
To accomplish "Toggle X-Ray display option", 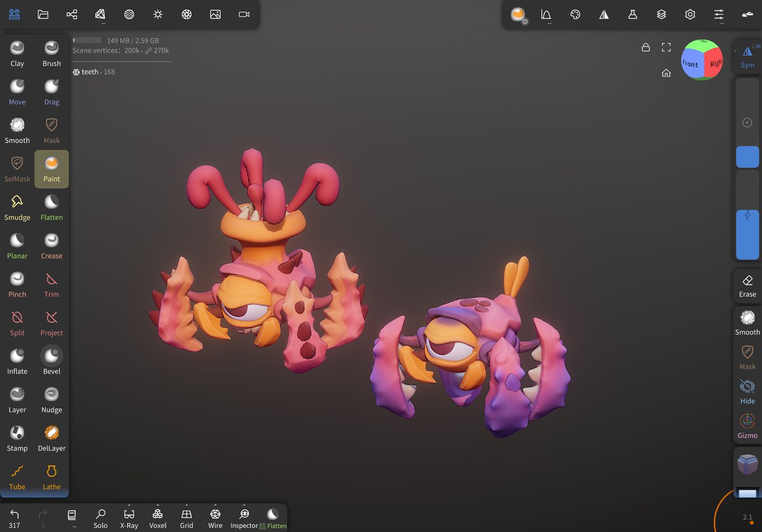I will 129,518.
